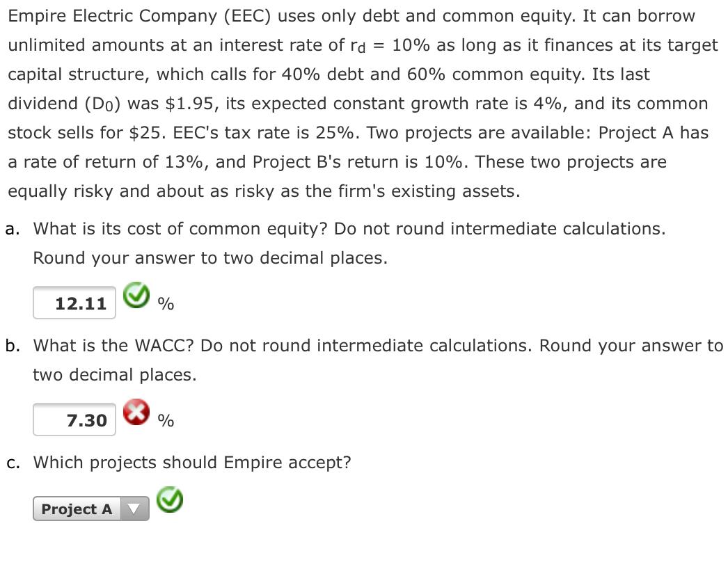Select the 7.30 answer field
The height and width of the screenshot is (567, 728).
pos(74,420)
